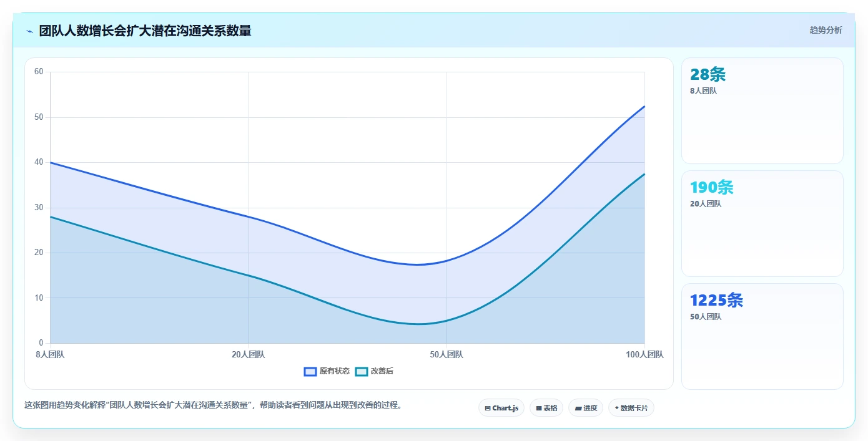Click the 20人团队 card caption
Viewport: 868px width, 441px height.
706,204
